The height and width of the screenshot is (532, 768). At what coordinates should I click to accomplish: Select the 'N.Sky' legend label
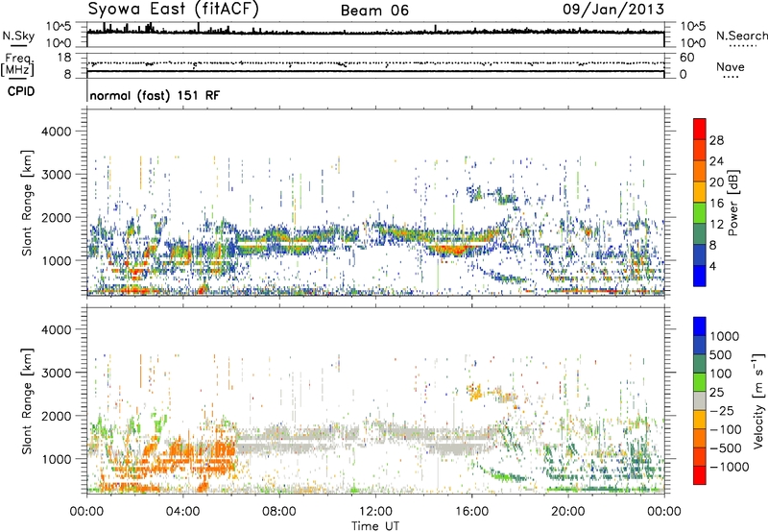(18, 36)
